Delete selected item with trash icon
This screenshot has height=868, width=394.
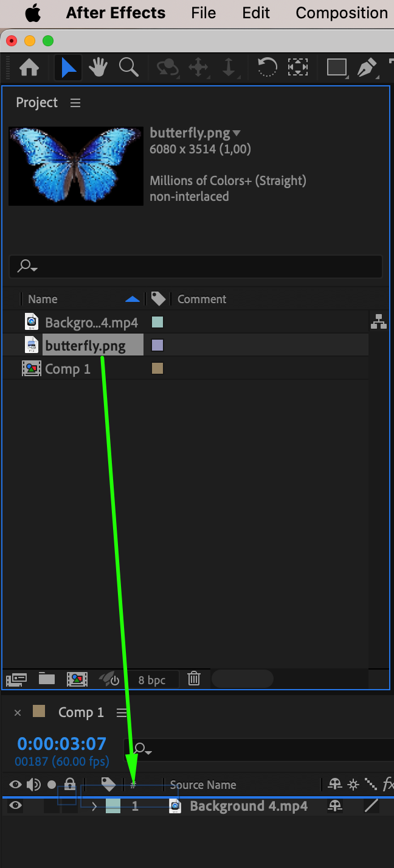(x=194, y=679)
